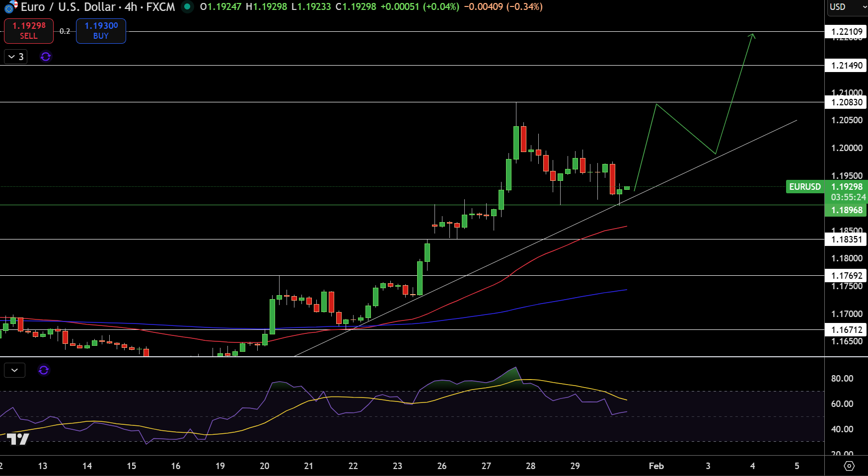The image size is (868, 476).
Task: Click the Feb date on time axis
Action: 656,466
